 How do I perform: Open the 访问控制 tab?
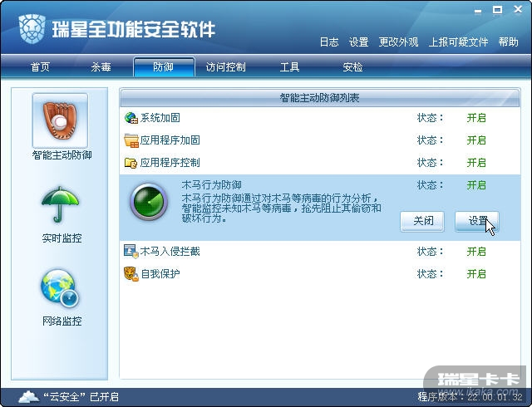[x=225, y=66]
